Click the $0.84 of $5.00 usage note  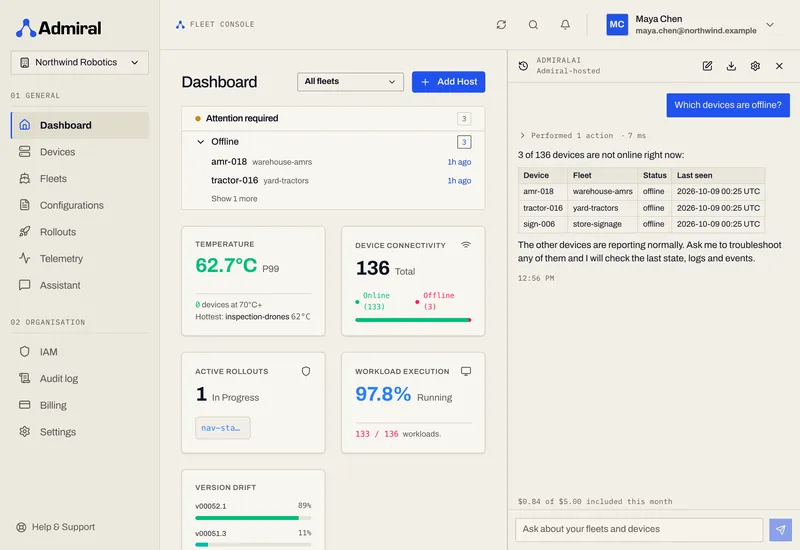coord(595,502)
